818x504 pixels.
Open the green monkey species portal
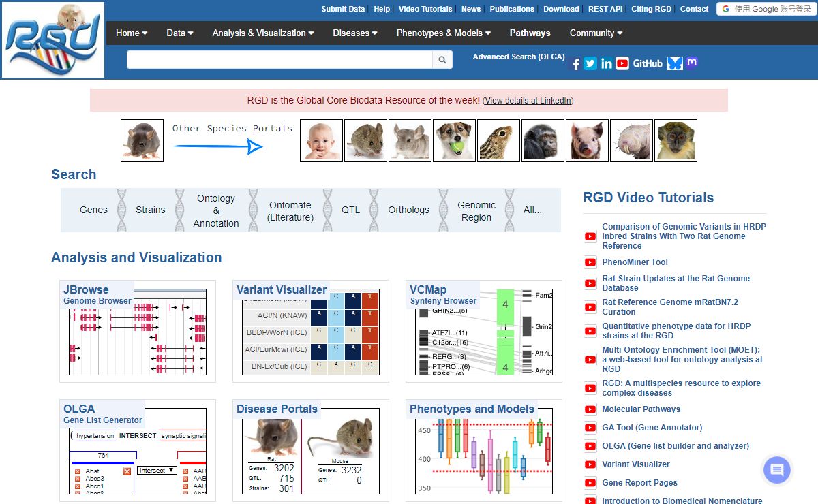click(x=676, y=140)
